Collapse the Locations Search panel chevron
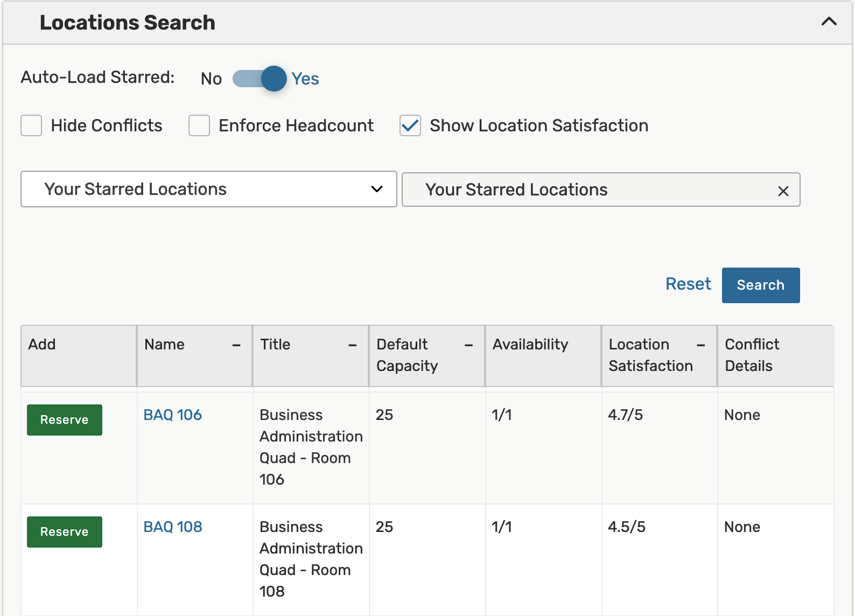The height and width of the screenshot is (616, 855). click(829, 22)
